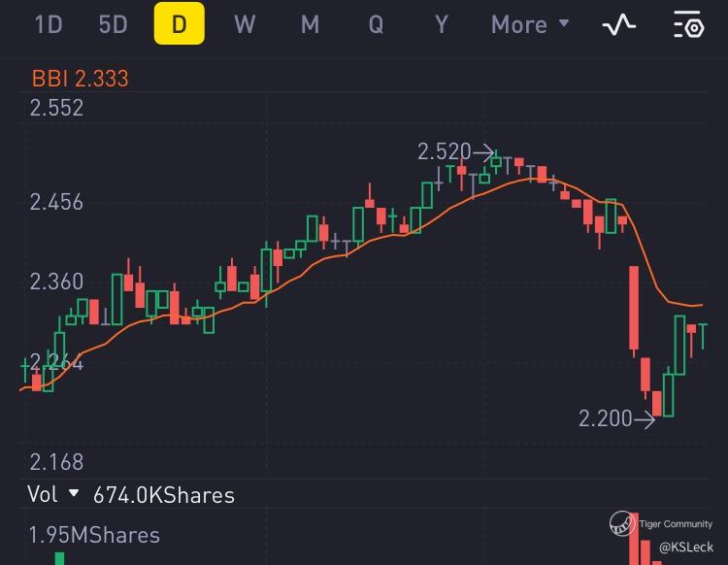Tap the 2.168 price axis label
The height and width of the screenshot is (565, 728).
point(56,461)
